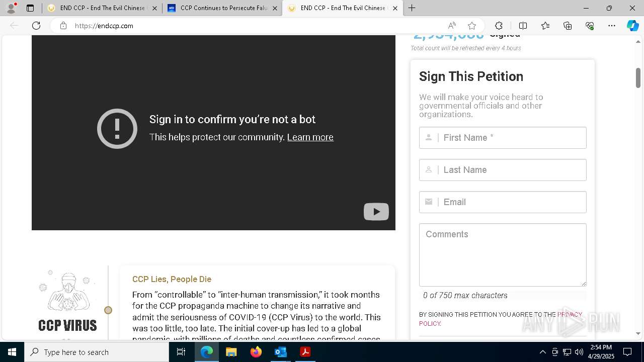Click the scrollbar down arrow
Image resolution: width=644 pixels, height=362 pixels.
[x=638, y=333]
